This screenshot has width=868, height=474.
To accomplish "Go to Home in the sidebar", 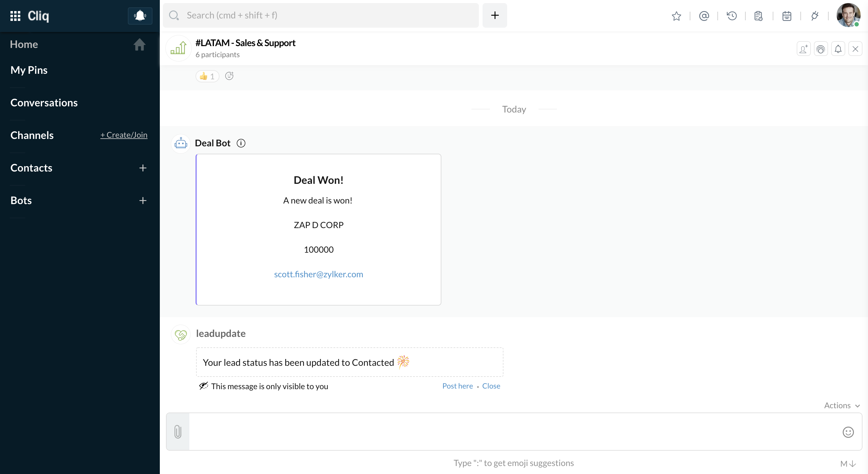I will pos(24,44).
